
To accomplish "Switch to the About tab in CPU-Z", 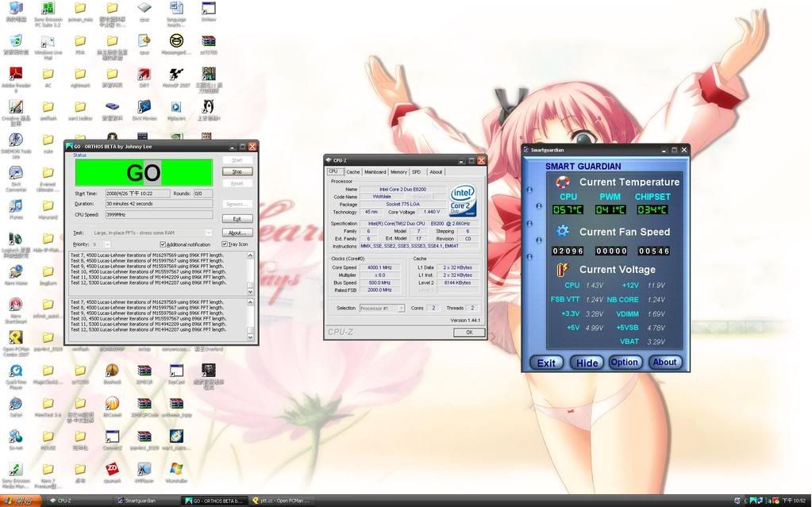I will click(x=436, y=172).
